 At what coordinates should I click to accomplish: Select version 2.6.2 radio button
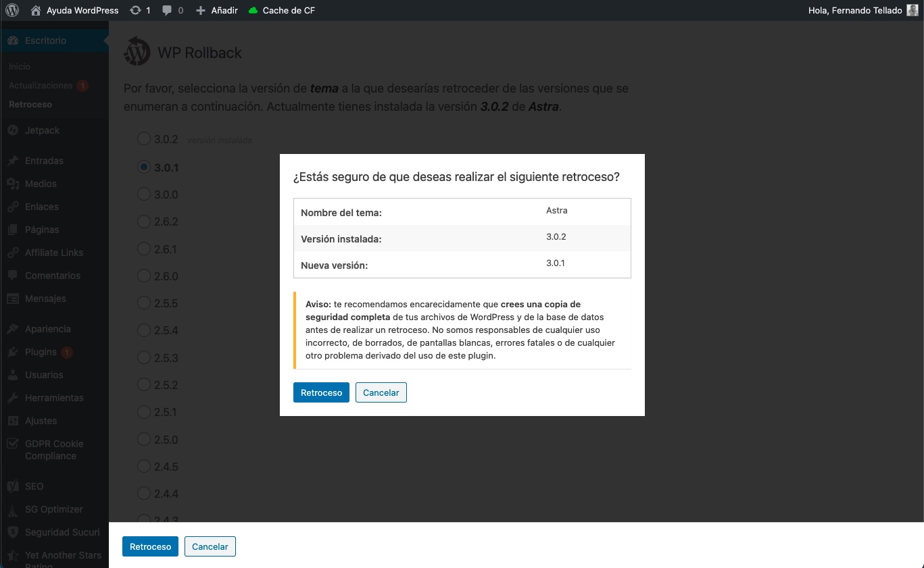tap(143, 221)
